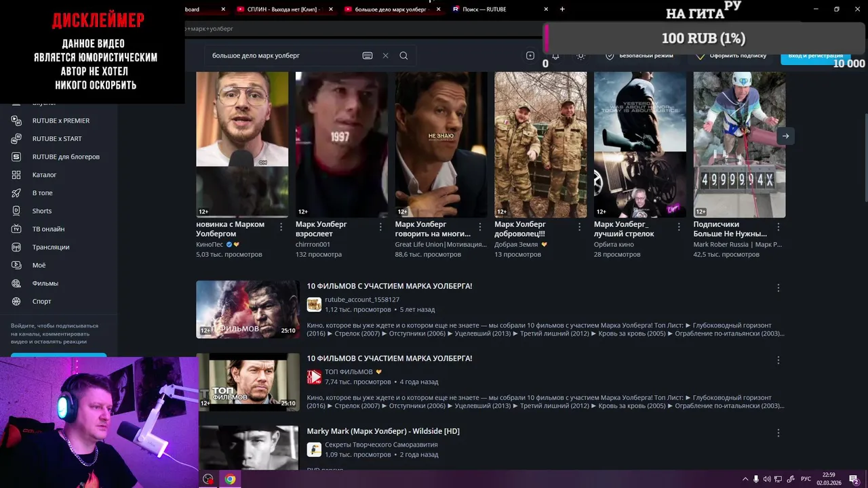Close the 'СПЛИН - Выхода нет' tab
Screen dimensions: 868x488
coord(331,9)
